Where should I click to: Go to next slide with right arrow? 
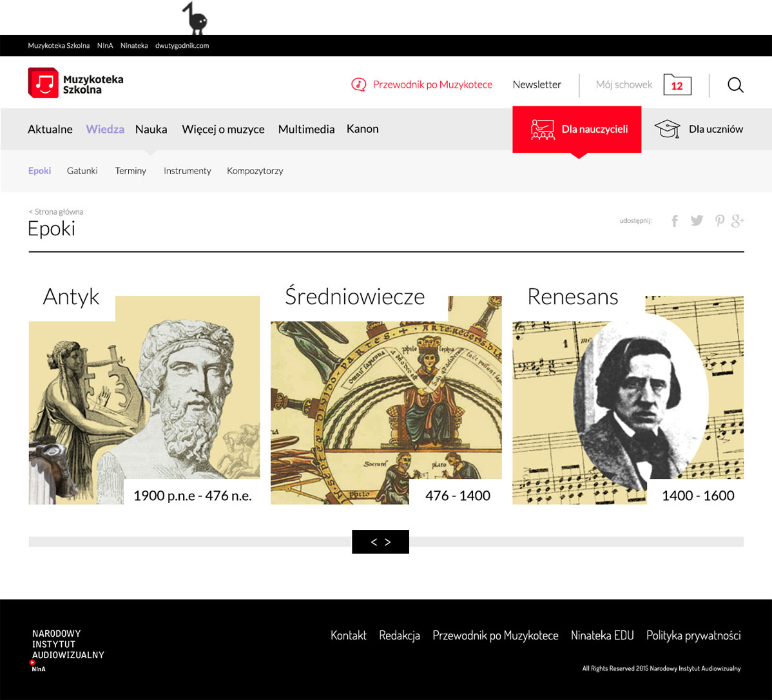pos(387,542)
